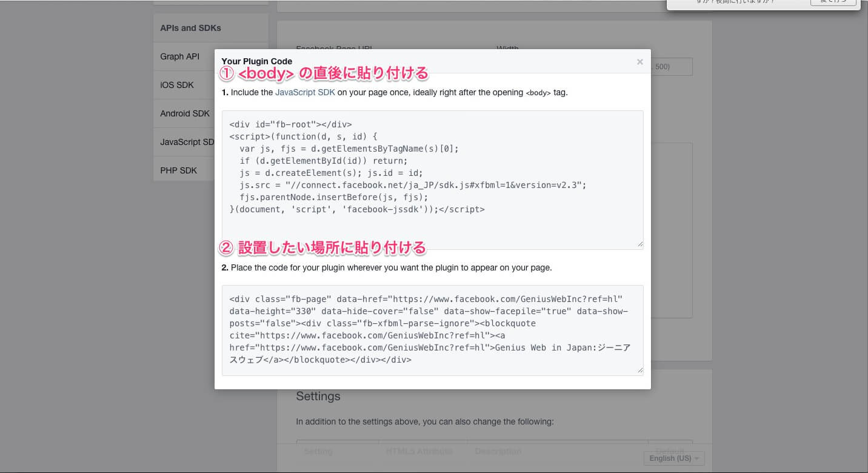Click the notification button in top-right popup
Screen dimensions: 868x473
pyautogui.click(x=833, y=2)
